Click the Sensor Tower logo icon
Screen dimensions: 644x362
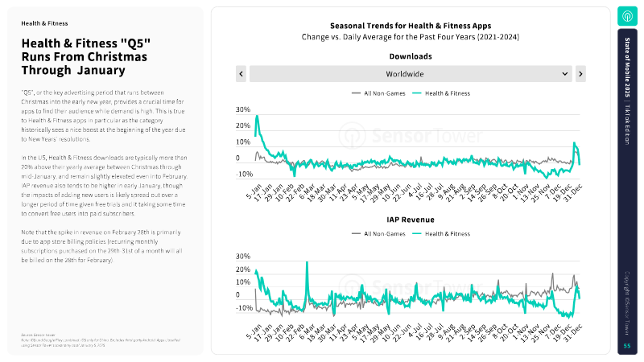click(628, 16)
